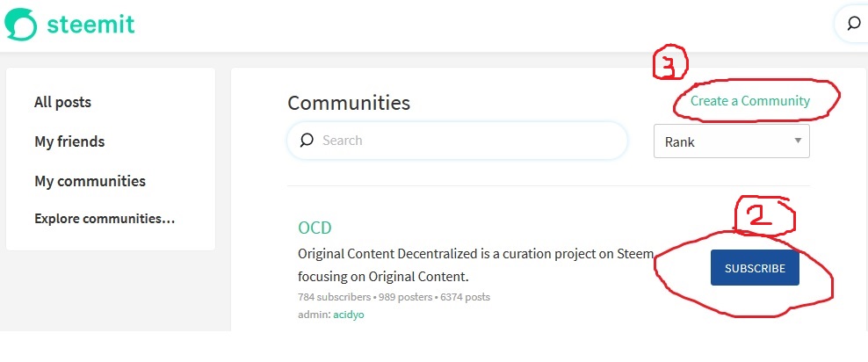Click the red circled number 2 annotation
868x362 pixels.
point(764,214)
